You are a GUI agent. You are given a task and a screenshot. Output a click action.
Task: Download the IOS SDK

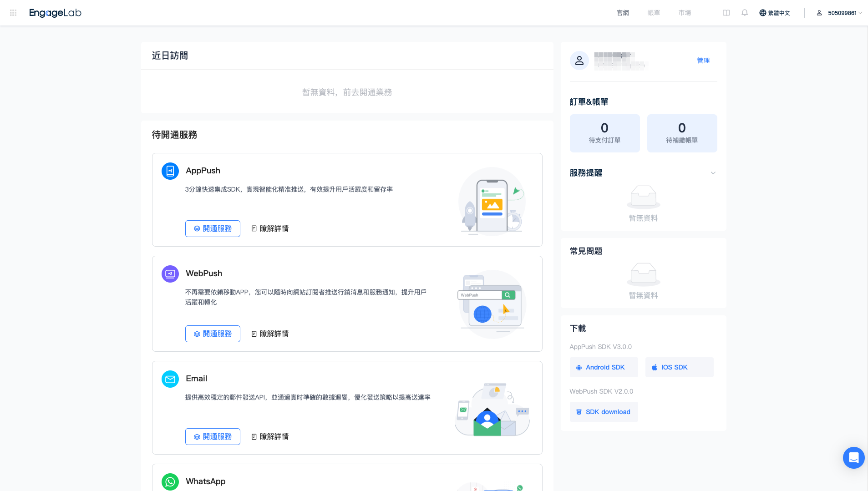(x=680, y=367)
